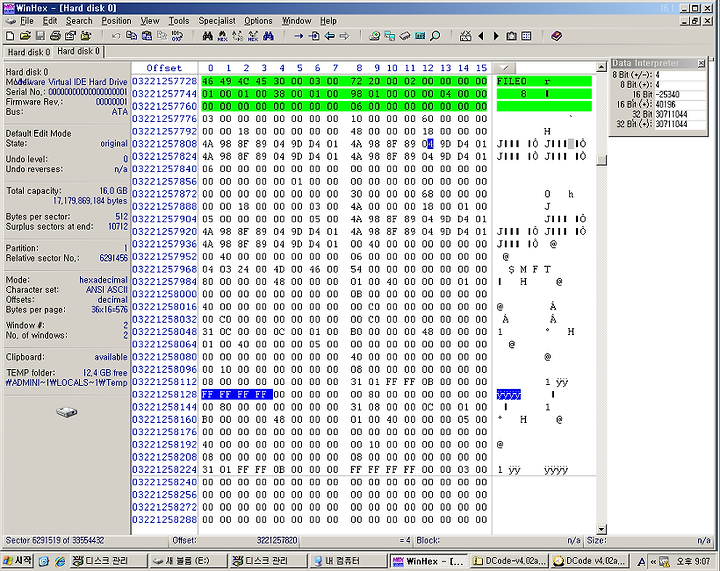Viewport: 720px width, 571px height.
Task: Switch to the first Hard disk 0 tab
Action: [28, 52]
